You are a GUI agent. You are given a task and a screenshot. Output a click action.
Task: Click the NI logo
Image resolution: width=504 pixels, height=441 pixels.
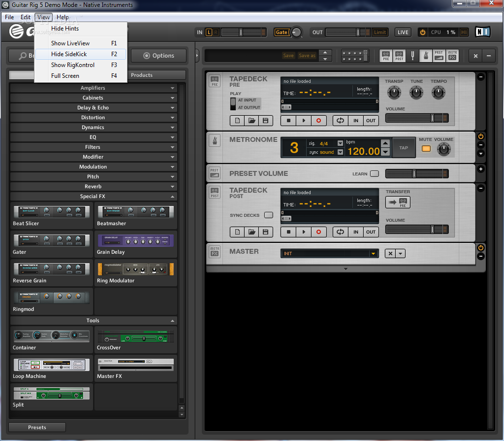[x=482, y=32]
